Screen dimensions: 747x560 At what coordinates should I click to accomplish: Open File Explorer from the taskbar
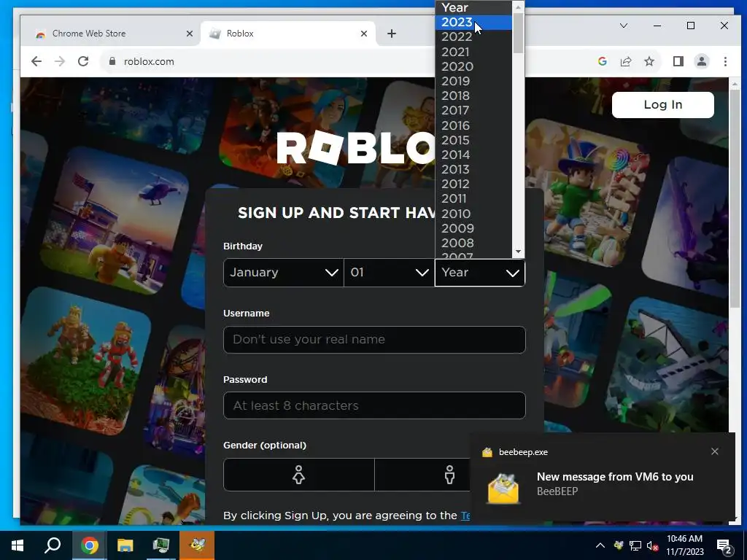125,545
